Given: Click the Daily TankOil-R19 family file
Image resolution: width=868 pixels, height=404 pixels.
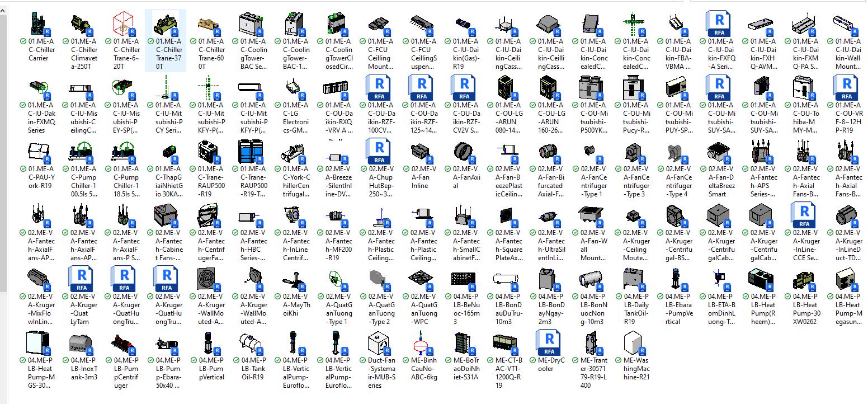Looking at the screenshot, I should pos(633,280).
